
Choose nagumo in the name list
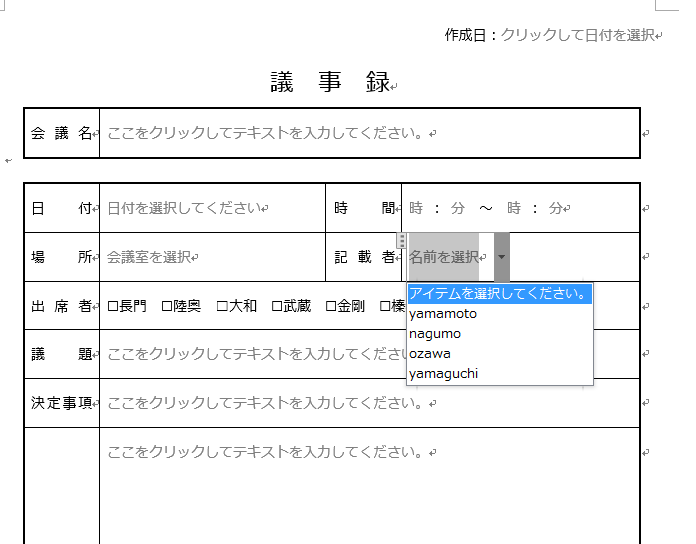click(x=435, y=334)
